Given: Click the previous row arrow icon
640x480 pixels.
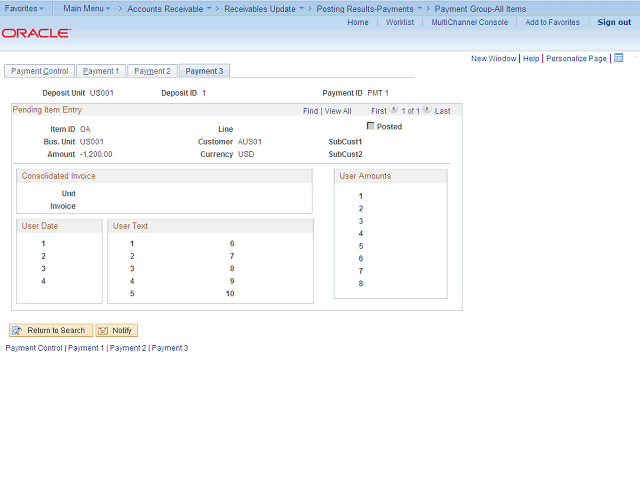Looking at the screenshot, I should (x=393, y=110).
